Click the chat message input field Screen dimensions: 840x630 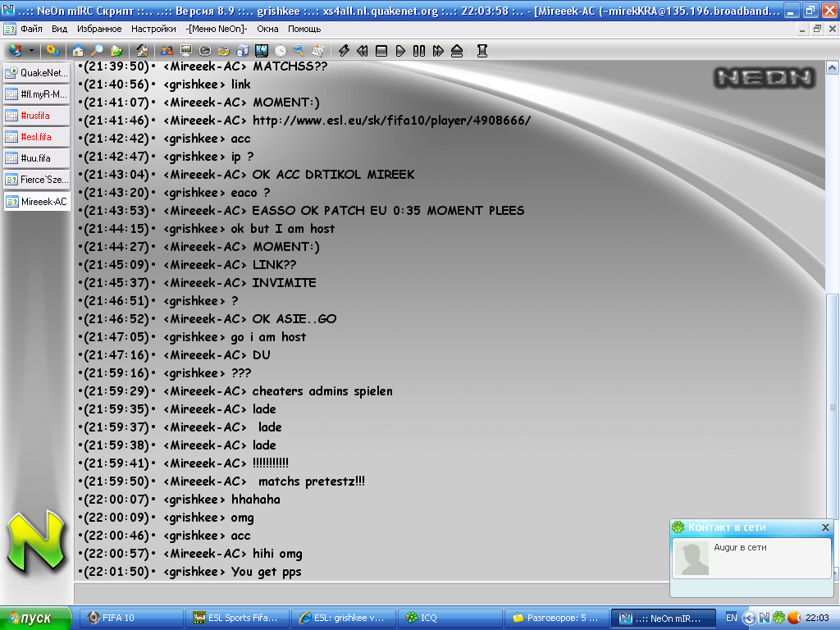point(371,594)
